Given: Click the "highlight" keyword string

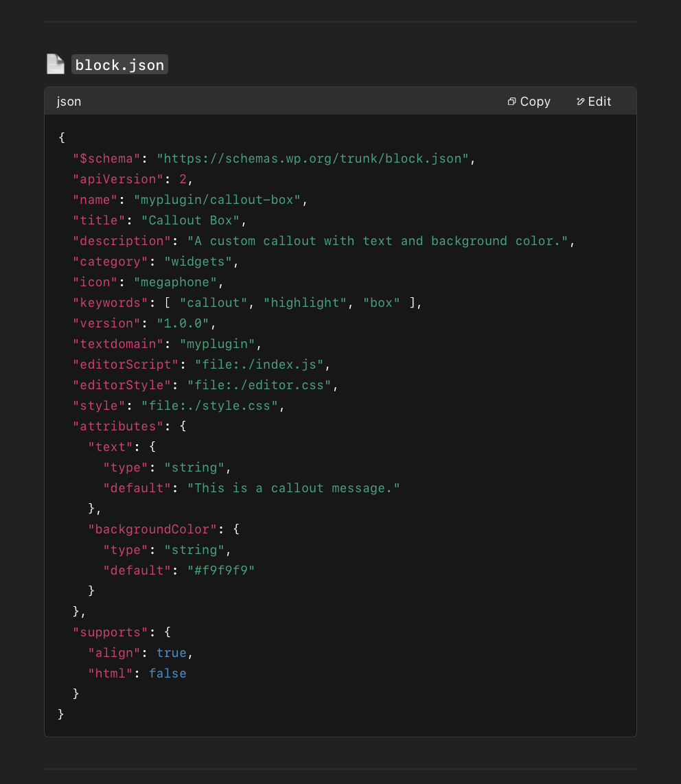Looking at the screenshot, I should click(x=305, y=303).
